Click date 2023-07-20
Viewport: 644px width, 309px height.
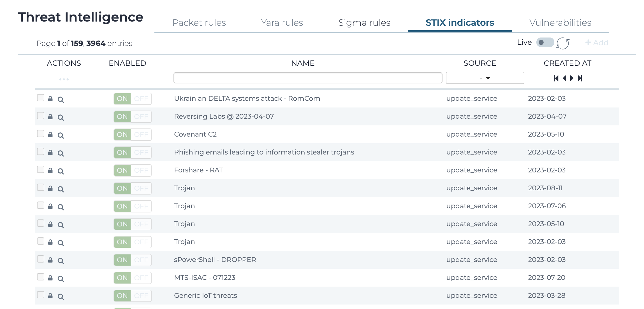coord(546,278)
